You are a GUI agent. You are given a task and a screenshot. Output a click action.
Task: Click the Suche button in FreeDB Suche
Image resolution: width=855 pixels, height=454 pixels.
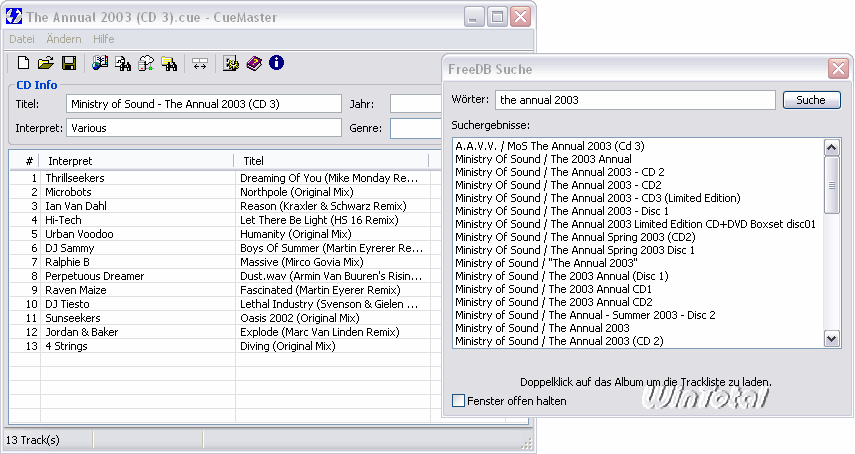click(x=811, y=100)
